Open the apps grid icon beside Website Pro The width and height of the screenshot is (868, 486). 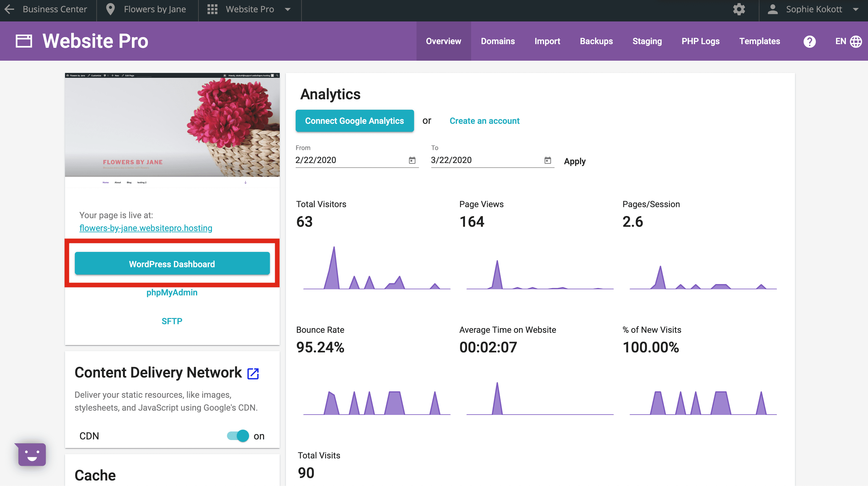point(212,9)
